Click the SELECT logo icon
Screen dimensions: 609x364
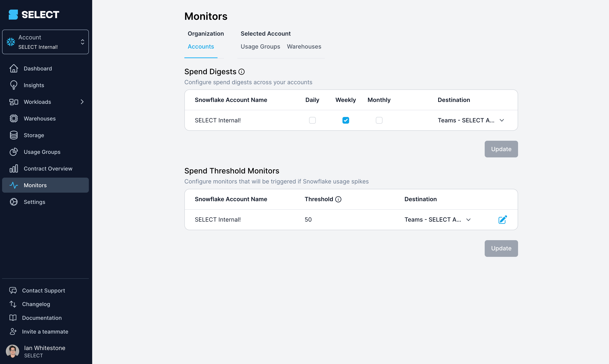click(13, 14)
